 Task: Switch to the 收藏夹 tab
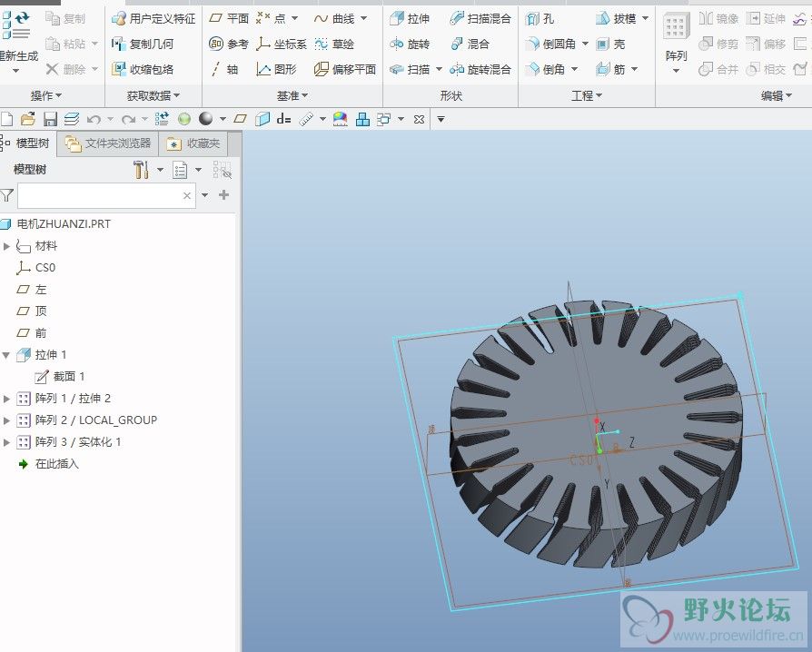click(193, 143)
